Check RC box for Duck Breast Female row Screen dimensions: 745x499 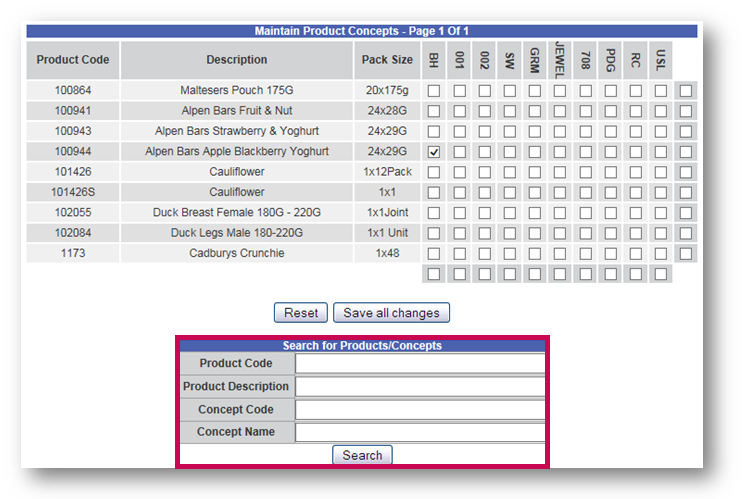click(x=635, y=213)
